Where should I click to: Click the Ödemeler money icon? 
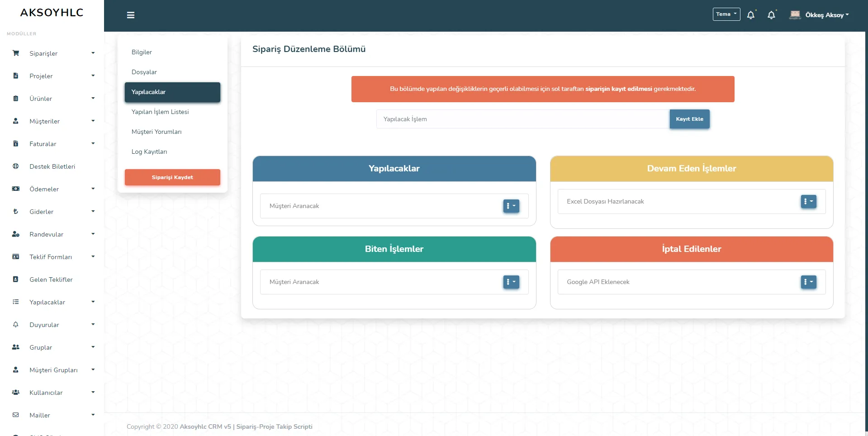pyautogui.click(x=16, y=189)
